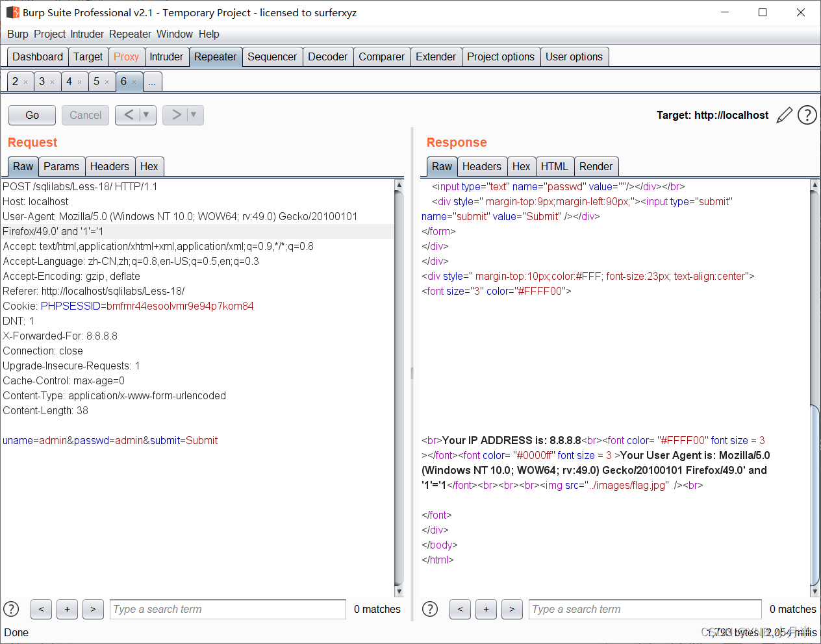The width and height of the screenshot is (821, 644).
Task: Close Repeater tab 4
Action: pyautogui.click(x=80, y=82)
